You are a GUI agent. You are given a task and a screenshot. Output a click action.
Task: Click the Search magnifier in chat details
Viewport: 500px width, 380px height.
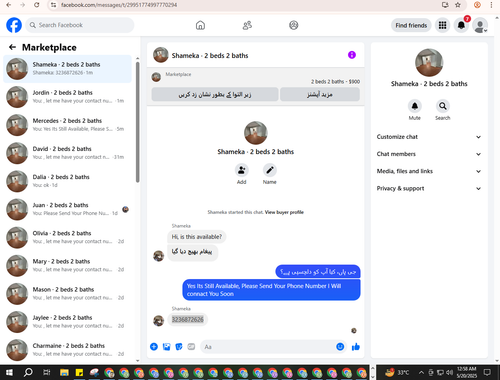click(x=443, y=106)
